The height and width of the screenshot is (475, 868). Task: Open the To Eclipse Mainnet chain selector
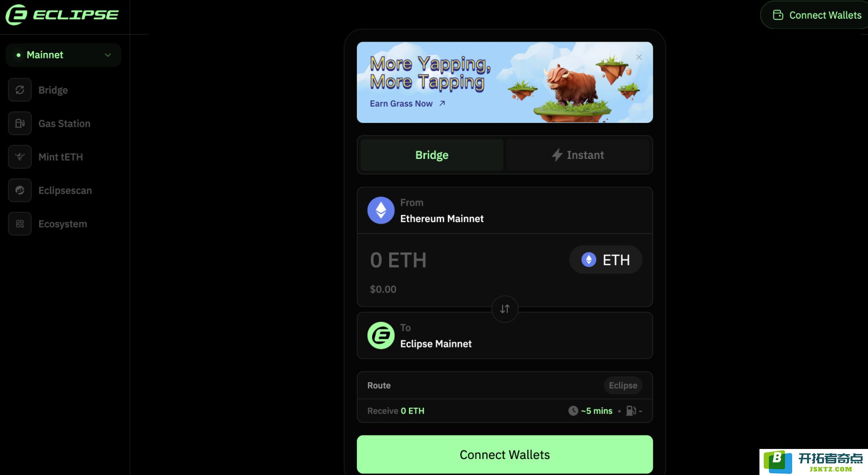[x=505, y=335]
